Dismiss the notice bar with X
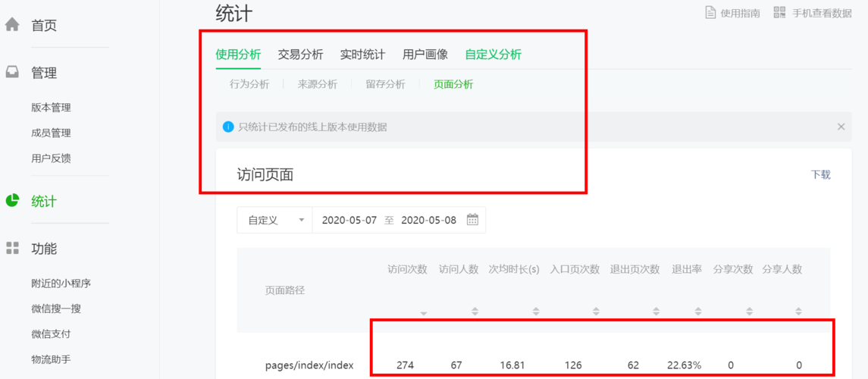Viewport: 868px width, 379px height. pyautogui.click(x=841, y=127)
